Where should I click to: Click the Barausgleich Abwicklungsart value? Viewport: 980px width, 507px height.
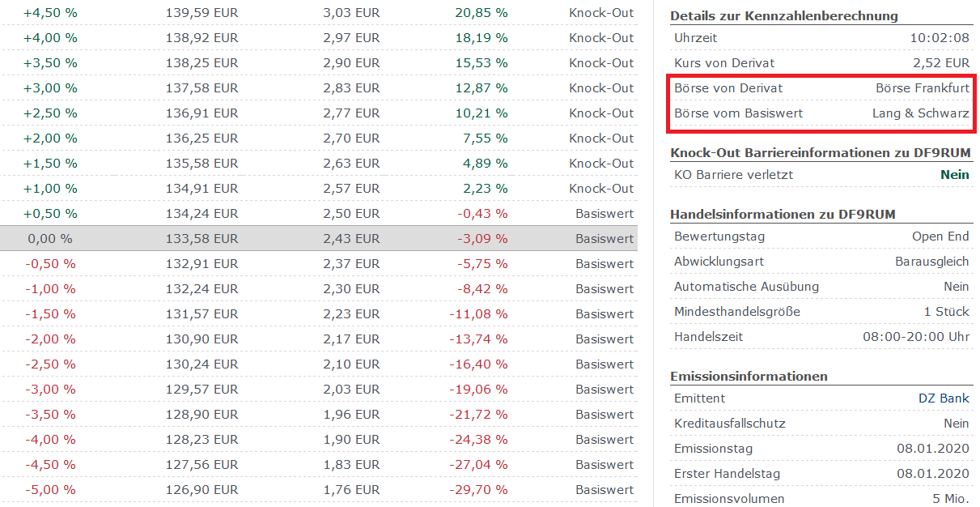click(x=934, y=261)
